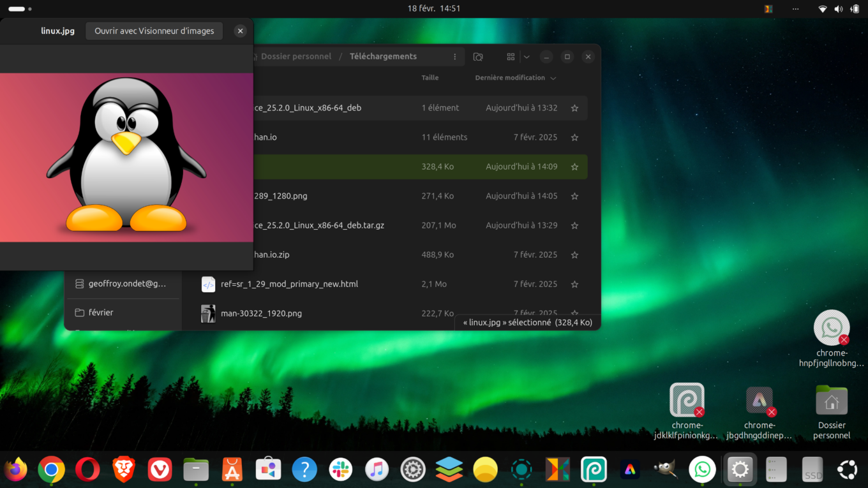
Task: Launch Slack from the dock
Action: (341, 470)
